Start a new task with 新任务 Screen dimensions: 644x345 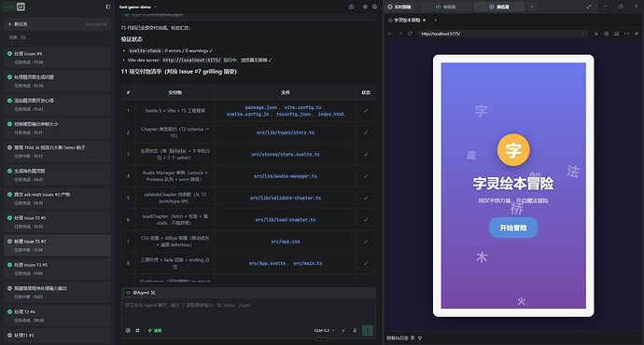click(x=57, y=24)
